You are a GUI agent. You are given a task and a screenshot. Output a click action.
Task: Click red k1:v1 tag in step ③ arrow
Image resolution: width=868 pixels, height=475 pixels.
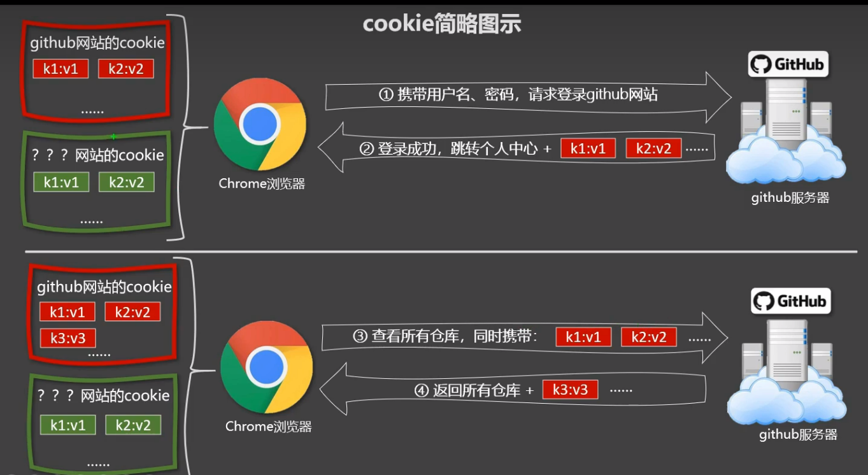pyautogui.click(x=583, y=337)
